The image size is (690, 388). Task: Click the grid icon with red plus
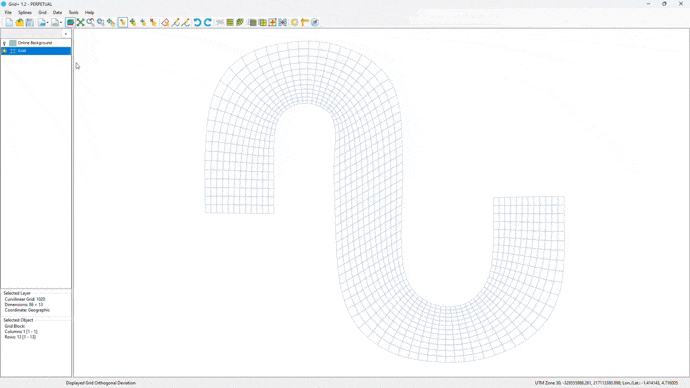click(x=272, y=22)
